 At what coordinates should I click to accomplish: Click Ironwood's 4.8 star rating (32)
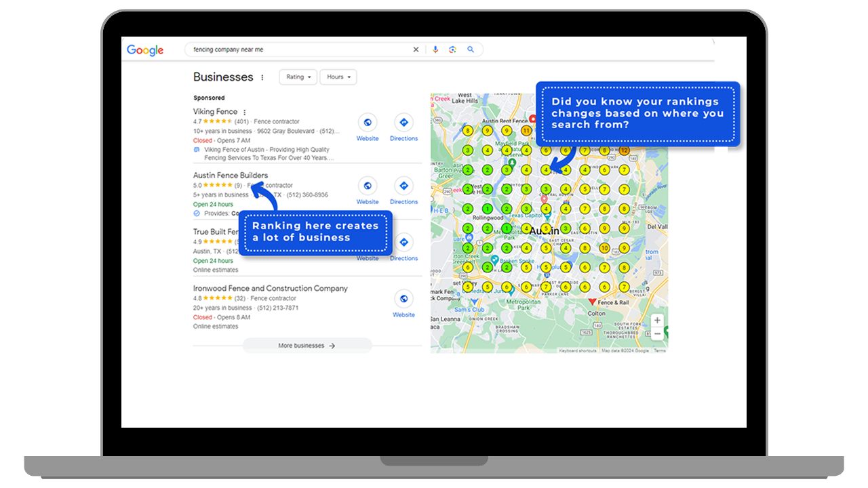219,299
